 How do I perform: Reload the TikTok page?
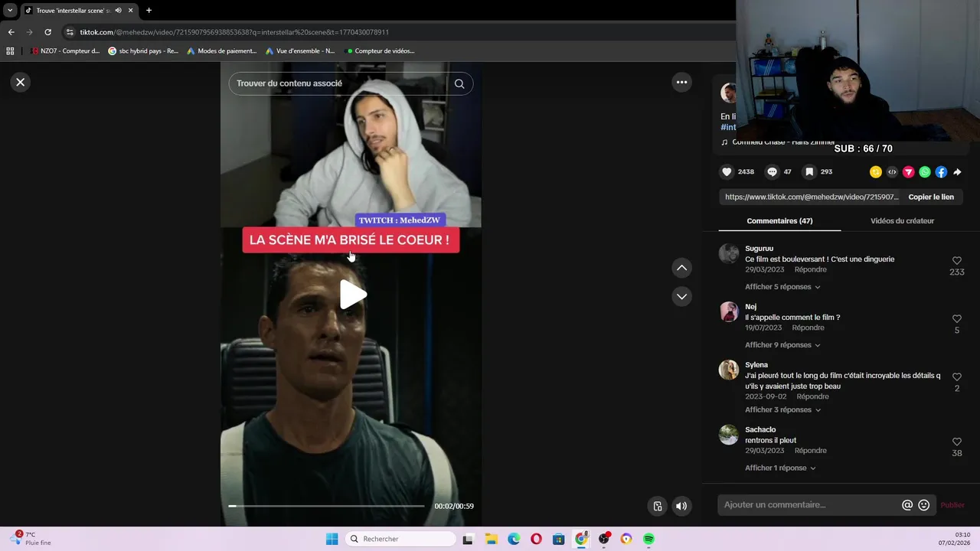click(x=47, y=32)
